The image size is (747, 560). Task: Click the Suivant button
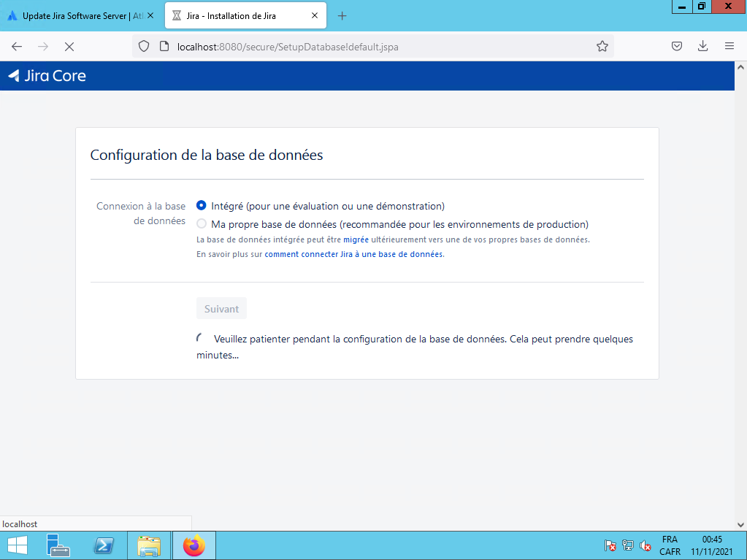[221, 309]
